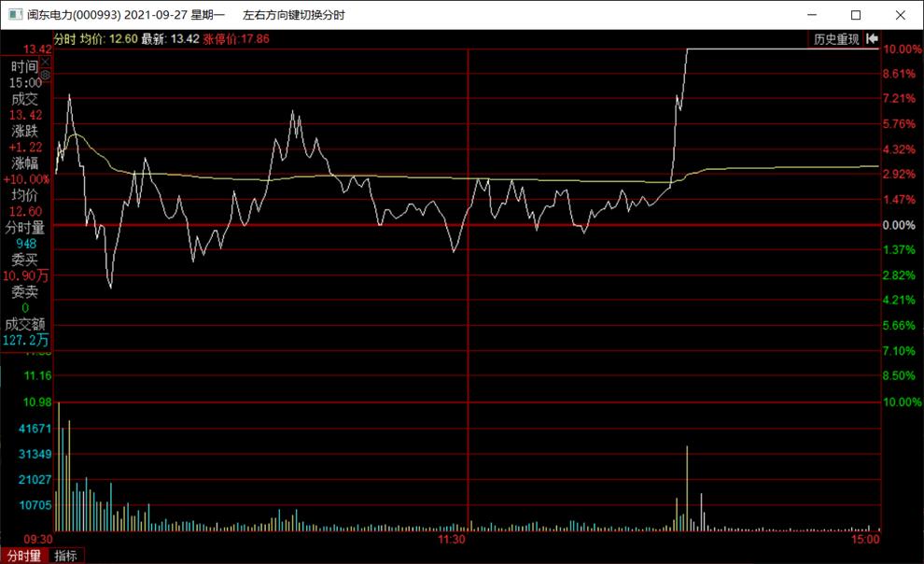
Task: Close the 闽东电力 chart window
Action: click(x=900, y=15)
